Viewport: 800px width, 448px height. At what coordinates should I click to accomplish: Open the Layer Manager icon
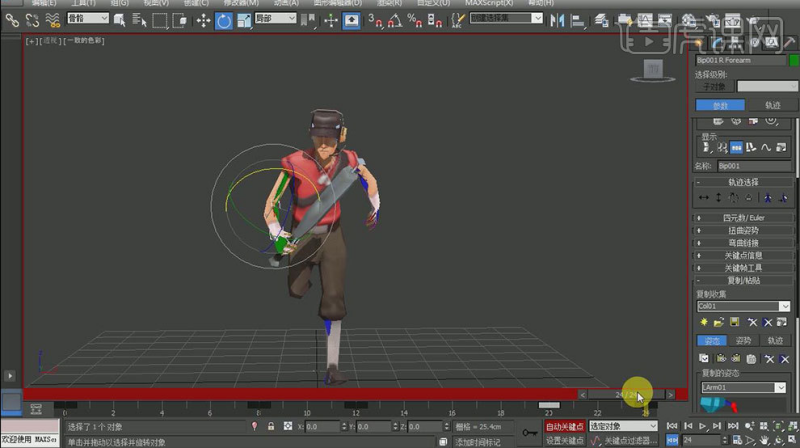pos(602,20)
